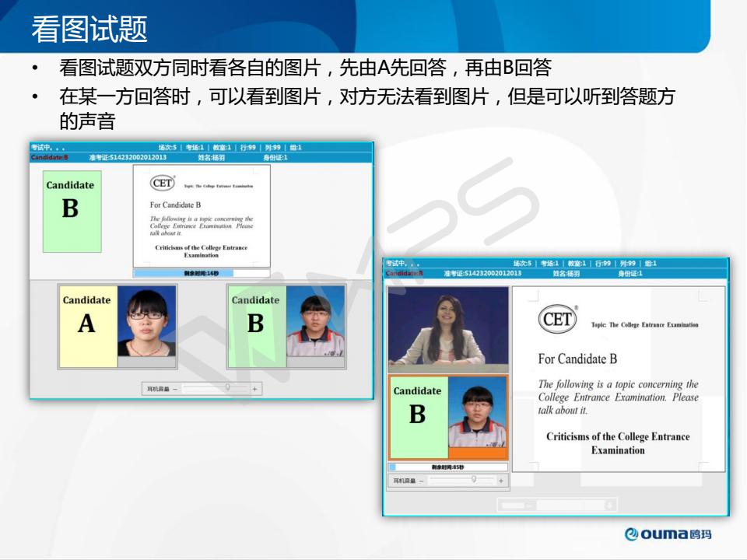Increase headphone volume under the 85秒 timer
The width and height of the screenshot is (747, 560).
click(x=501, y=481)
